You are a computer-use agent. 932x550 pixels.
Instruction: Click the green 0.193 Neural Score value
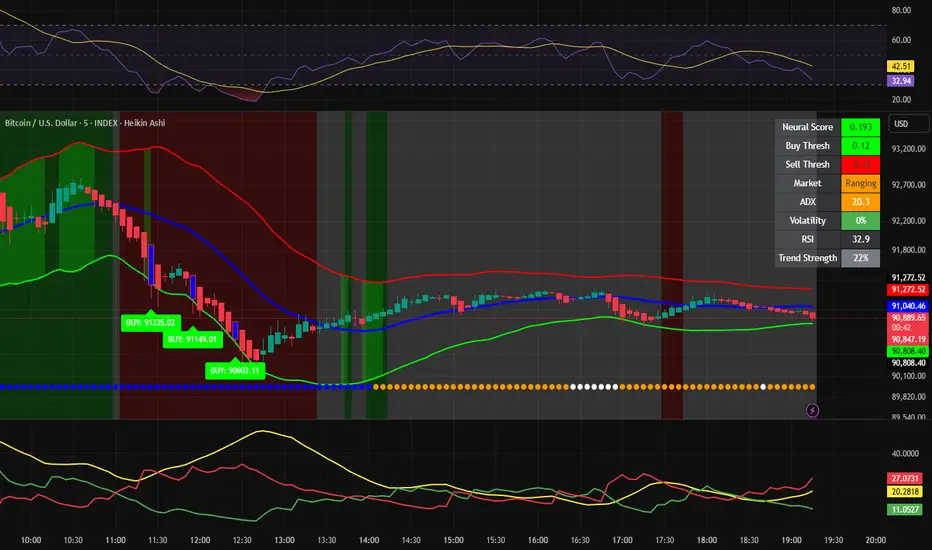point(860,127)
